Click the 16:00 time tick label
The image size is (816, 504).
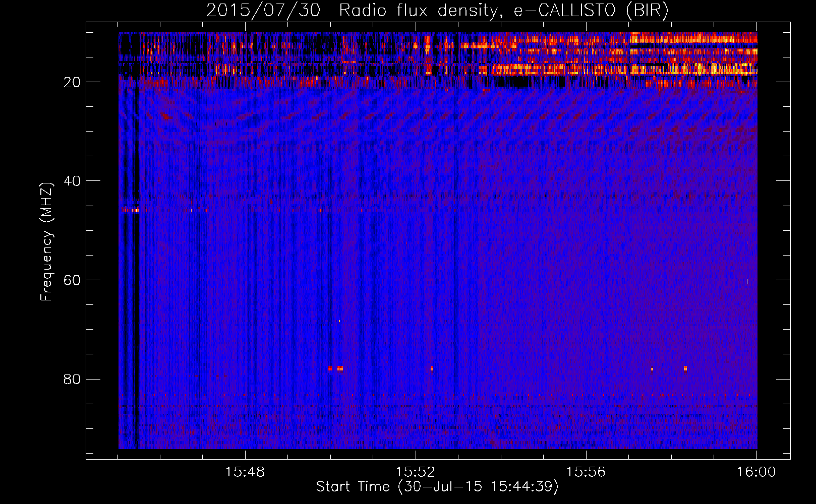click(x=756, y=472)
